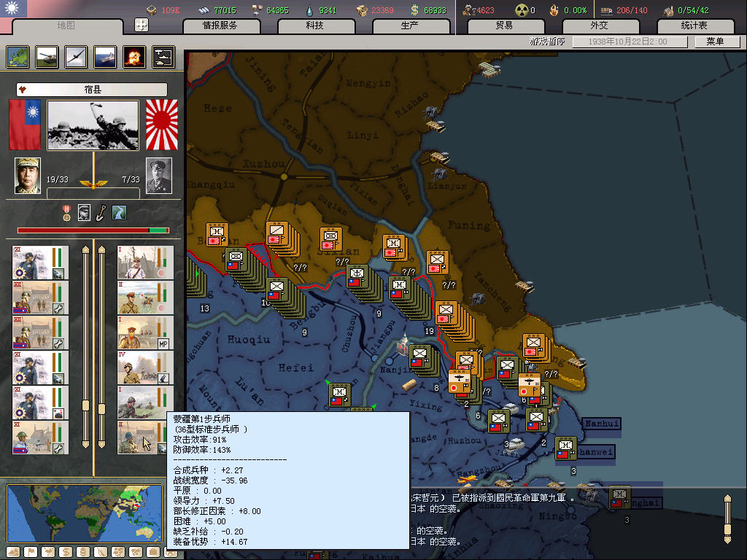Screen dimensions: 747x560
Task: Click the 宿县 province name bar
Action: point(92,90)
